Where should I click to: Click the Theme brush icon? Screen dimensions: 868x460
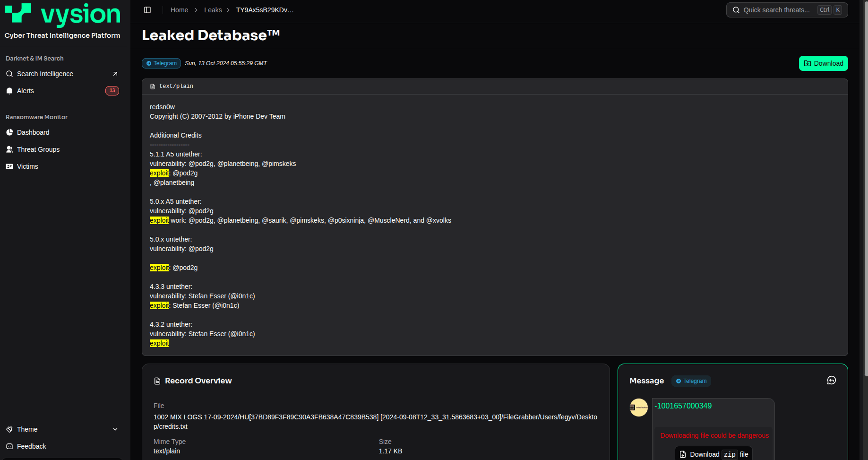(x=9, y=429)
